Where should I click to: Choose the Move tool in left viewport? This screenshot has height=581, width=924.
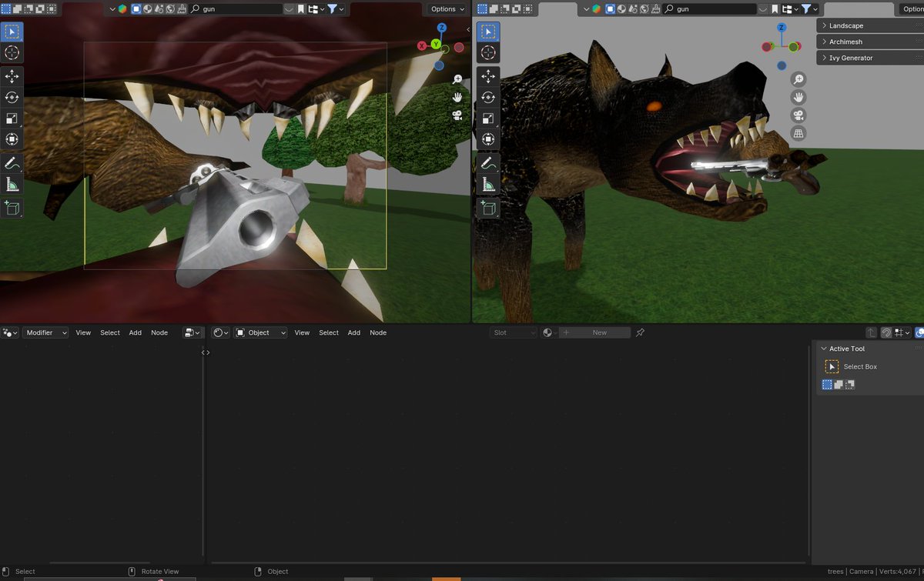coord(12,77)
